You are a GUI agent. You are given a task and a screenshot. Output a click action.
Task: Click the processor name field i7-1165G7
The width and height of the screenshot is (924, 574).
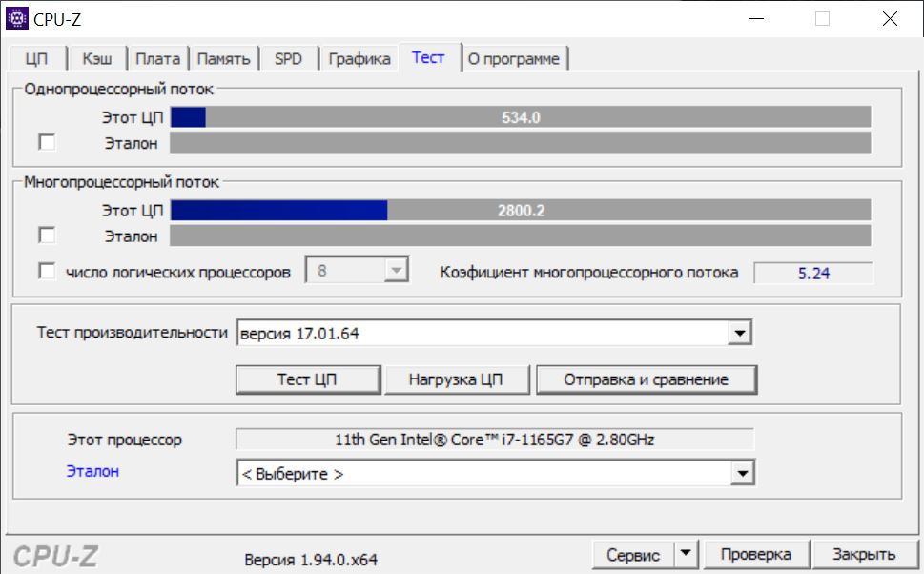[494, 440]
